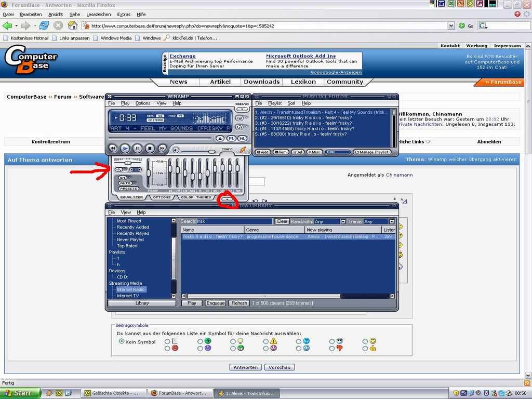Open the Media Library View menu
Image resolution: width=532 pixels, height=399 pixels.
pyautogui.click(x=126, y=212)
